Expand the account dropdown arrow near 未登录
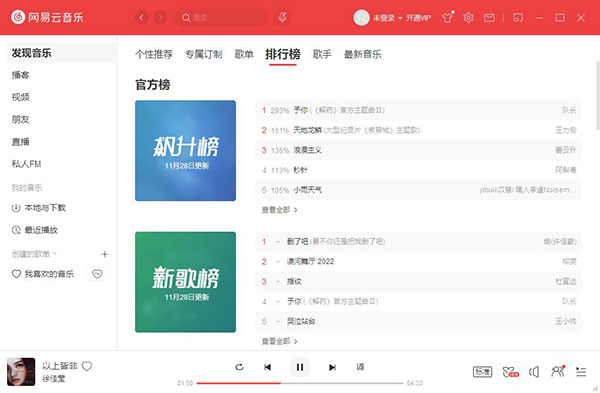The width and height of the screenshot is (600, 393). (400, 18)
